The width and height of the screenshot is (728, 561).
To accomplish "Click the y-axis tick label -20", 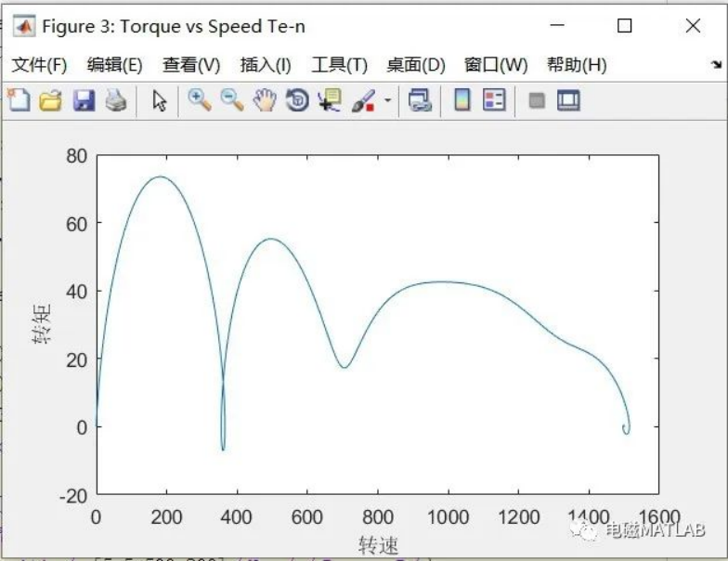I will tap(74, 496).
